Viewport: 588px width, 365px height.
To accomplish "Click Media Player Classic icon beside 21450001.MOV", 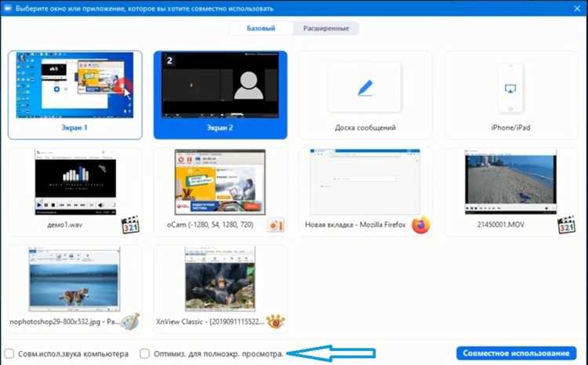I will pyautogui.click(x=566, y=226).
